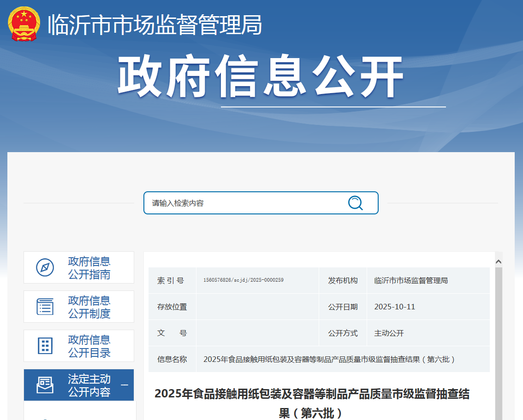Click the national emblem logo
523x420 pixels.
pos(24,24)
